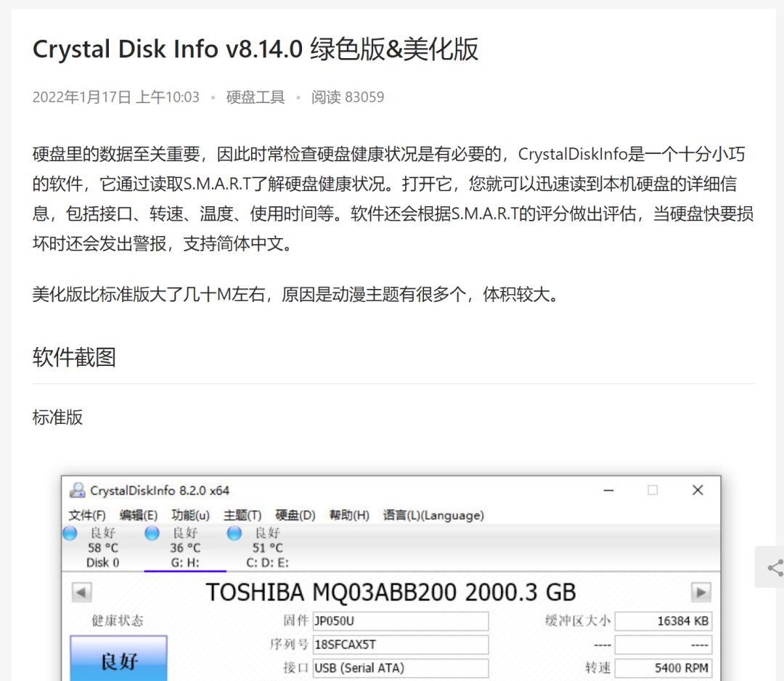
Task: Click the 36 °C temperature of G: H:
Action: coord(185,548)
